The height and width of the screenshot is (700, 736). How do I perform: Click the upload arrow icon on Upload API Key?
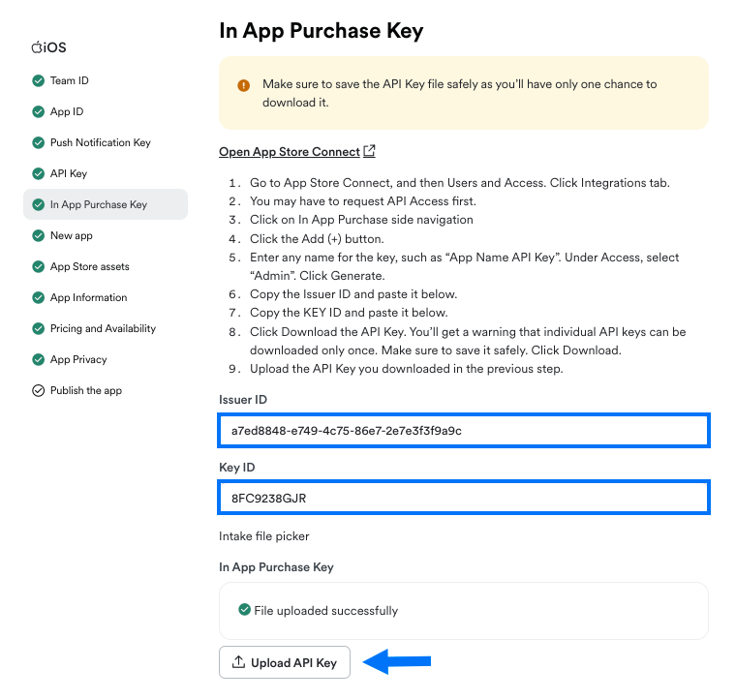coord(238,661)
